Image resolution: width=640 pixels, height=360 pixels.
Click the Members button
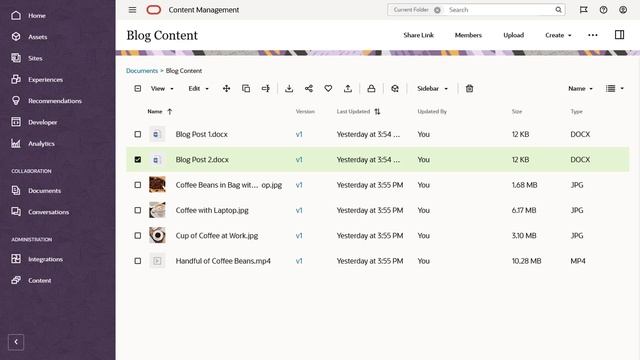(468, 35)
